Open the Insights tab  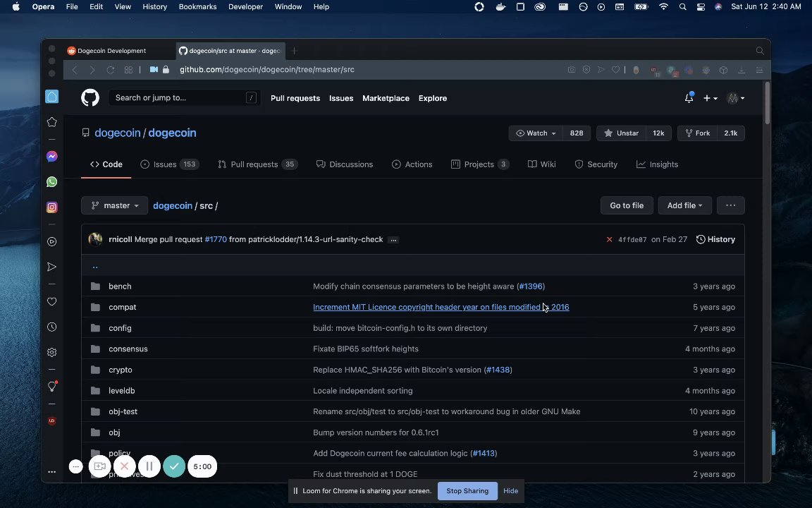(x=657, y=164)
